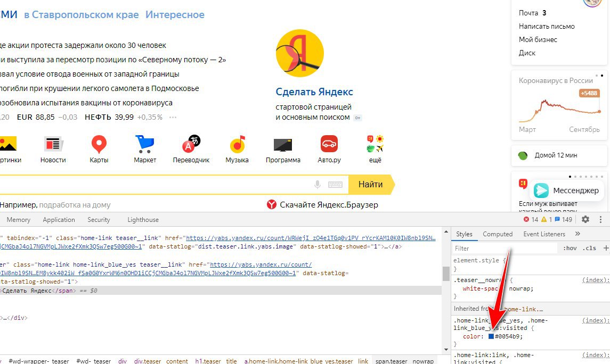The height and width of the screenshot is (364, 610).
Task: Open the Интересное news tab link
Action: (x=175, y=15)
